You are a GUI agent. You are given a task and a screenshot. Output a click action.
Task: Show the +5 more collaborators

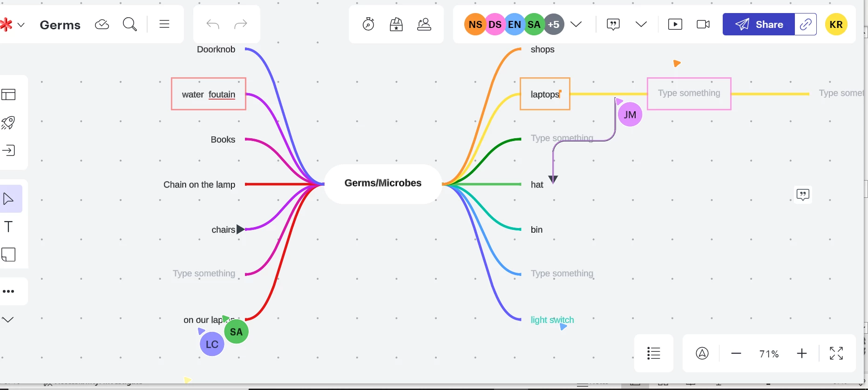(x=554, y=25)
